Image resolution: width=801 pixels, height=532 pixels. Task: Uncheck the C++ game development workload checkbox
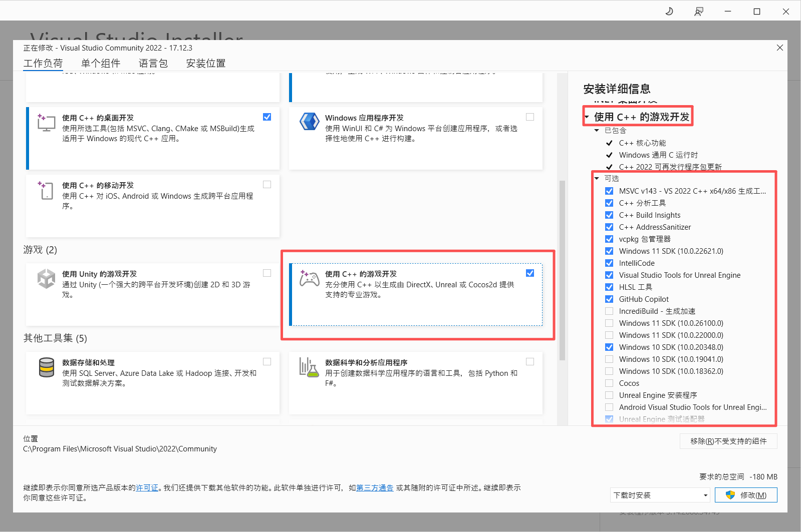530,273
